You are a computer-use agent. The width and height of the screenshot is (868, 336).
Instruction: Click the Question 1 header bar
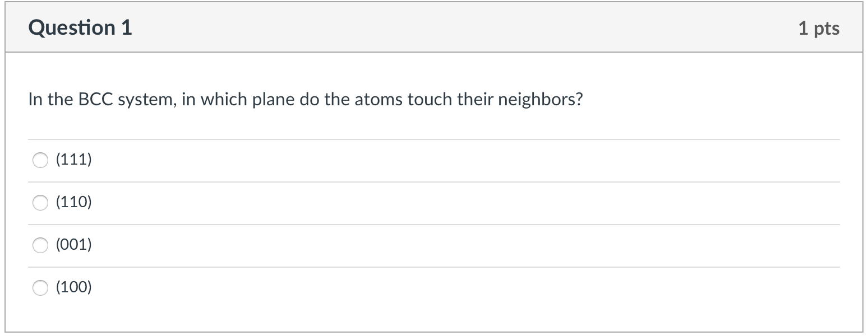click(x=434, y=27)
